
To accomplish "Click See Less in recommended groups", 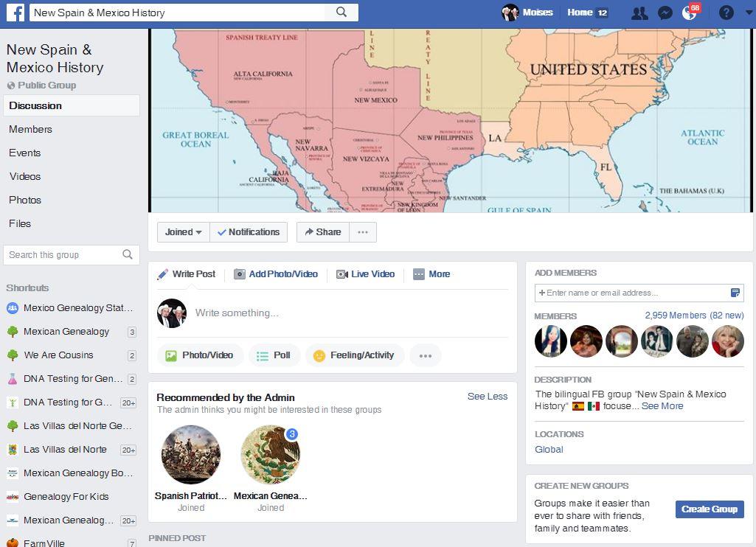I will [488, 396].
